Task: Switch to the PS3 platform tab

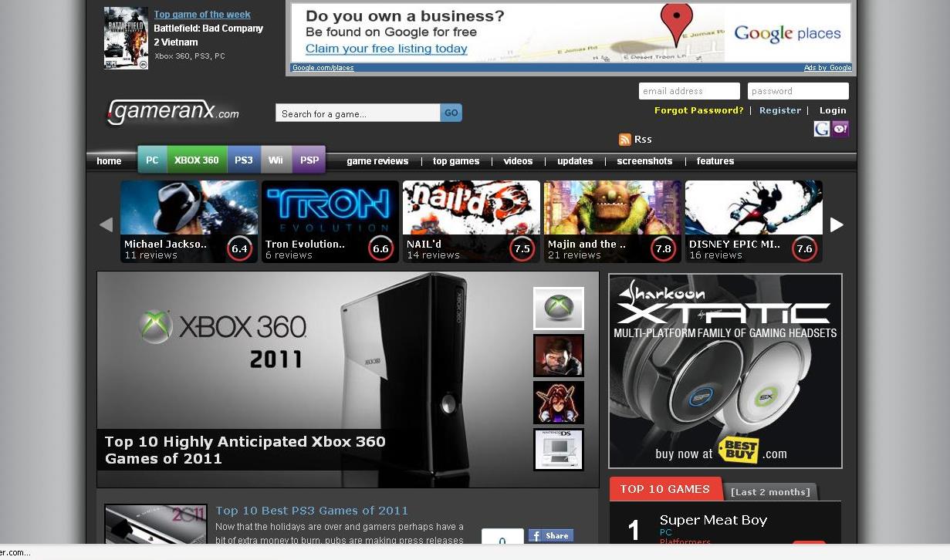Action: [244, 160]
